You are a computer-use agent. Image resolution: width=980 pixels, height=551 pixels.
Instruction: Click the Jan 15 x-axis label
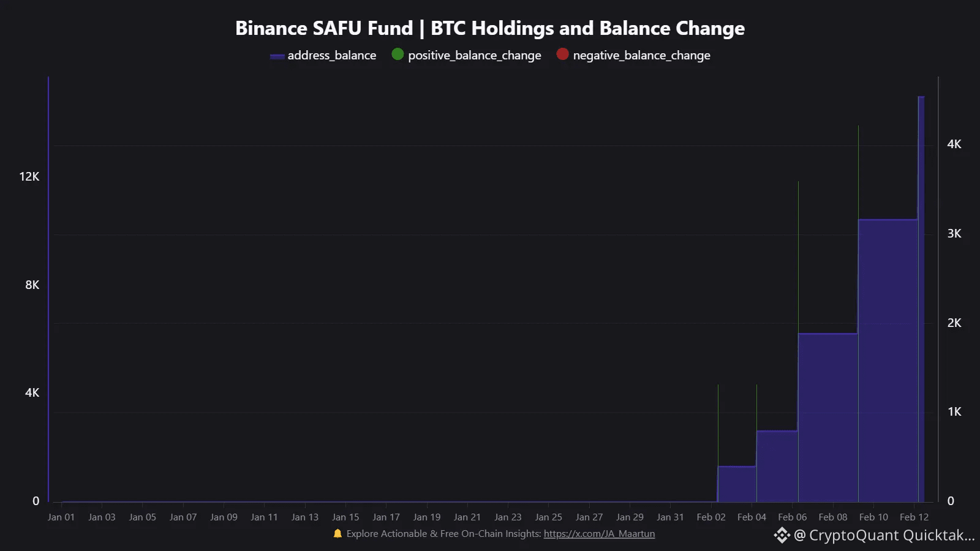(x=345, y=517)
